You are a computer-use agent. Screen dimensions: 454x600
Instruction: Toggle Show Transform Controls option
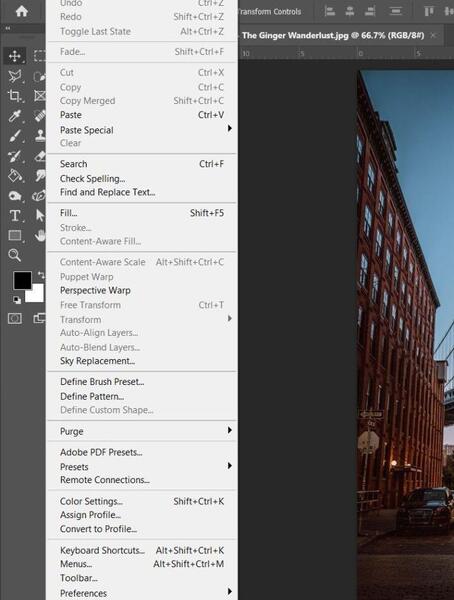(269, 11)
